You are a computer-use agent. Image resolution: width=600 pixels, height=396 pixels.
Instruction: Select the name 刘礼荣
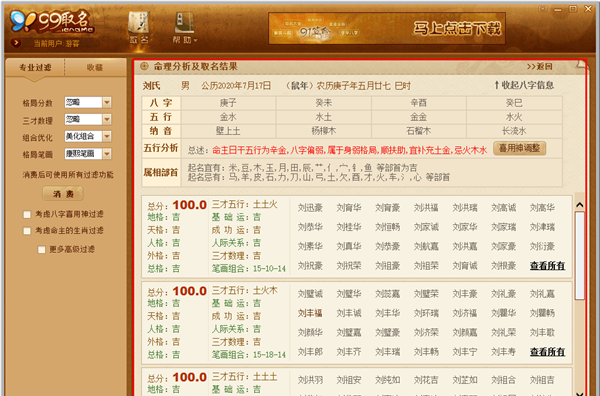504,332
